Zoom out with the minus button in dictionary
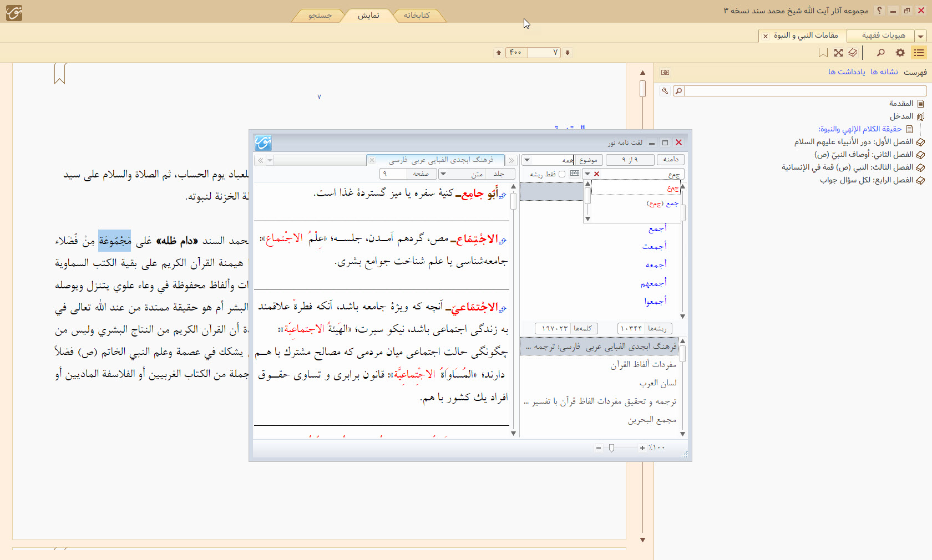 [599, 448]
